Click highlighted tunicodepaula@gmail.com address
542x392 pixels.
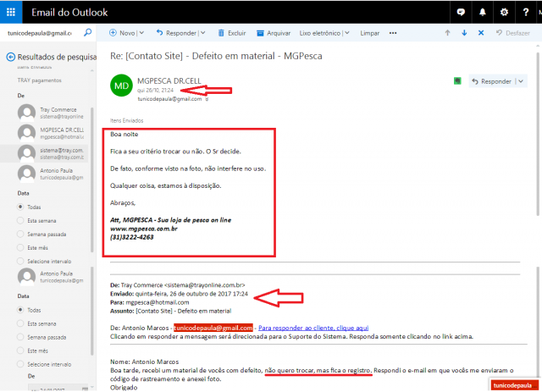(x=213, y=328)
